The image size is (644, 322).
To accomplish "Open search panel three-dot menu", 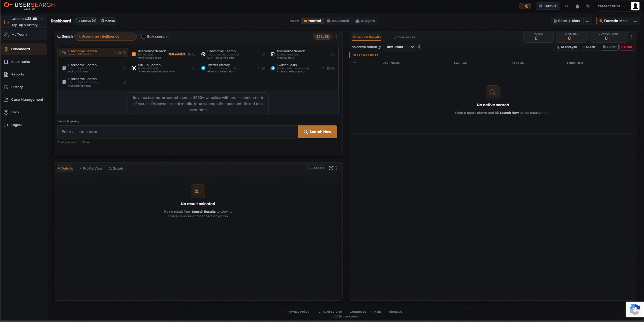I will pyautogui.click(x=336, y=37).
